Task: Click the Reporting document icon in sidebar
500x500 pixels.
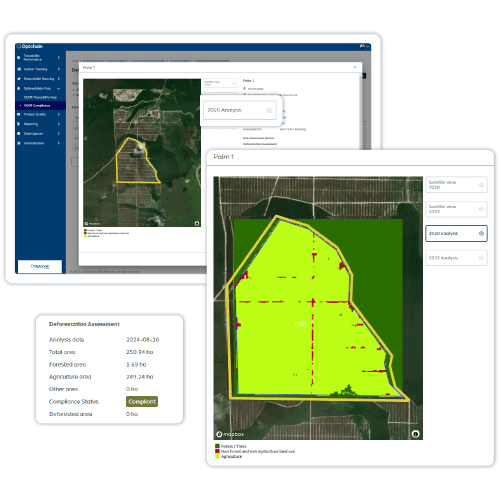Action: [19, 124]
